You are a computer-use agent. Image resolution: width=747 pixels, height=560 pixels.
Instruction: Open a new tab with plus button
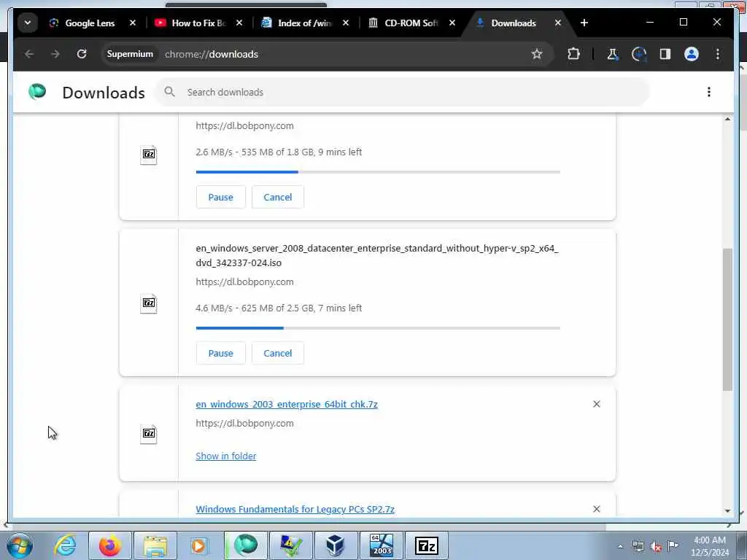pos(584,23)
